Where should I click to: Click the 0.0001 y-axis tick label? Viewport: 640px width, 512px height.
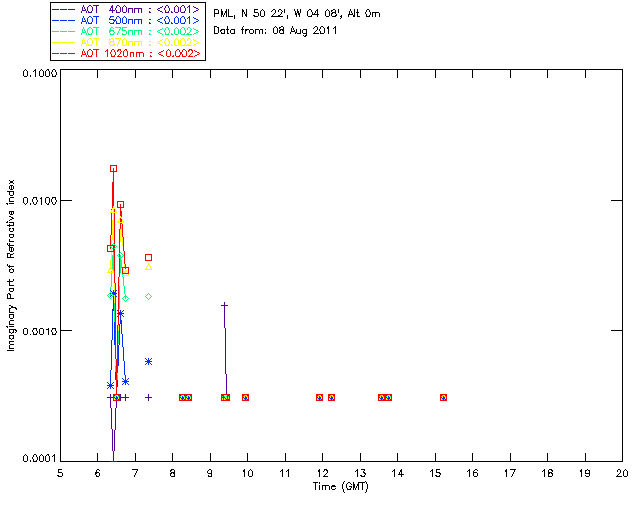(x=39, y=459)
